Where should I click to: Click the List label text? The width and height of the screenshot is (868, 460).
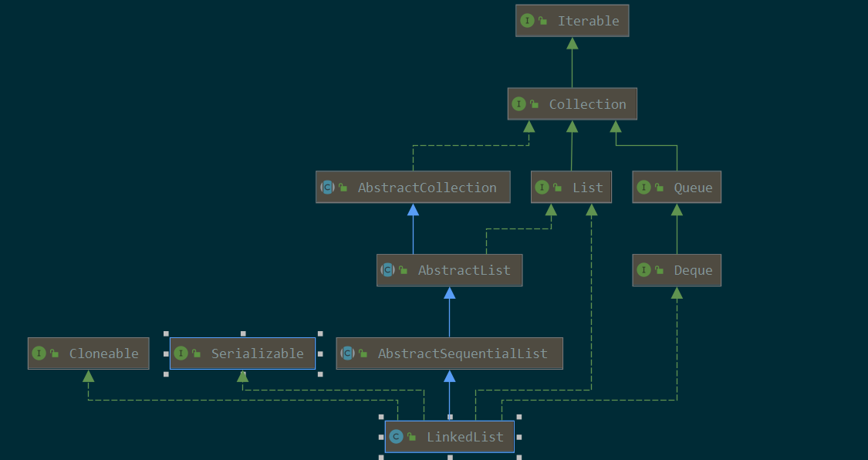pyautogui.click(x=588, y=188)
